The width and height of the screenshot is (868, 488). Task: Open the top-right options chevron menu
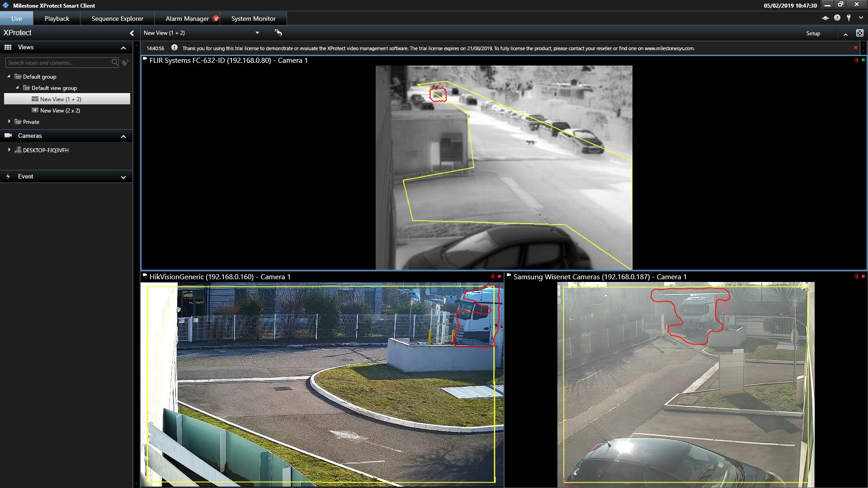[861, 18]
